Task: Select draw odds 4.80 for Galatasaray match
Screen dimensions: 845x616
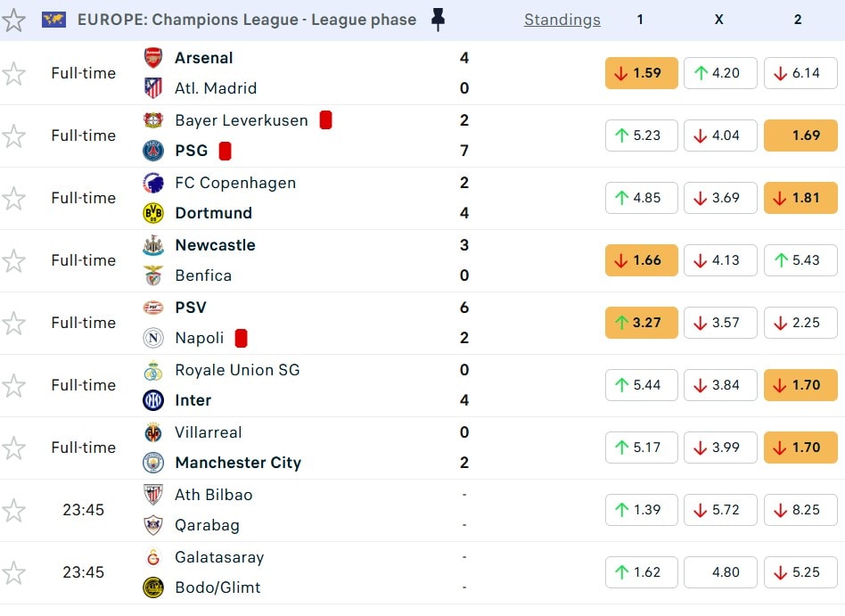Action: click(720, 572)
